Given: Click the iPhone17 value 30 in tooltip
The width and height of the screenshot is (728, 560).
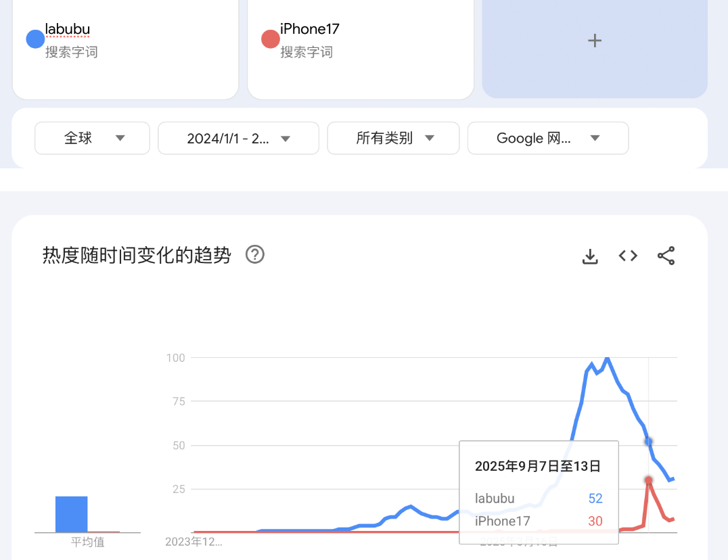Looking at the screenshot, I should (595, 521).
